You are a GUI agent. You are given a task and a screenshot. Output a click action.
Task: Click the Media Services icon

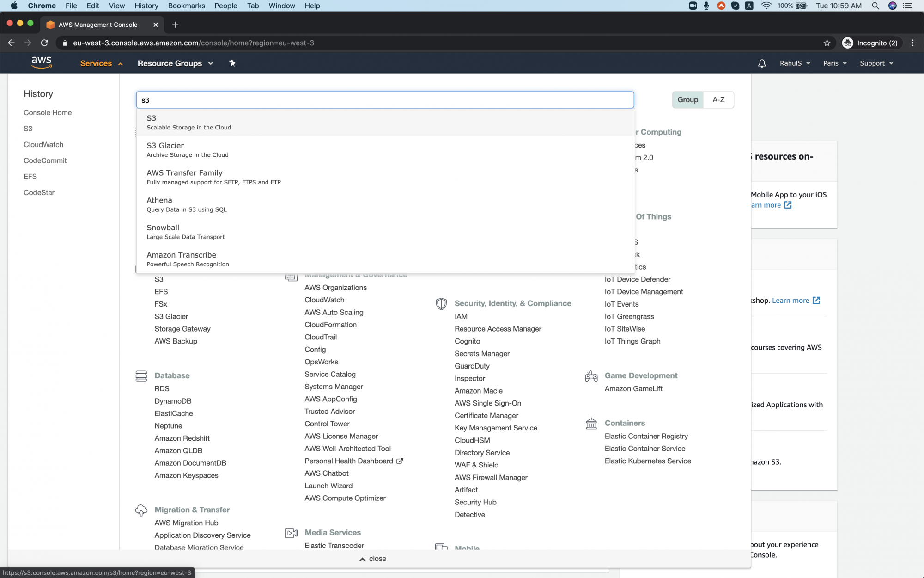tap(291, 533)
